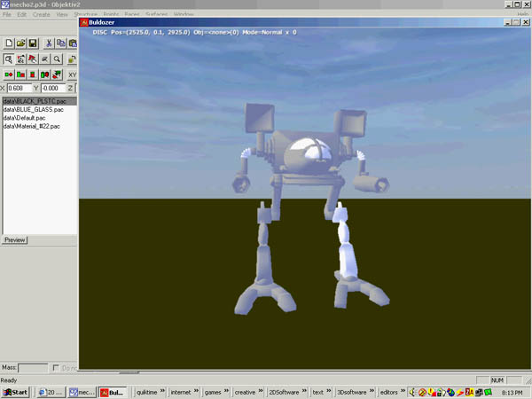Pick the red faces selection tool

click(33, 59)
